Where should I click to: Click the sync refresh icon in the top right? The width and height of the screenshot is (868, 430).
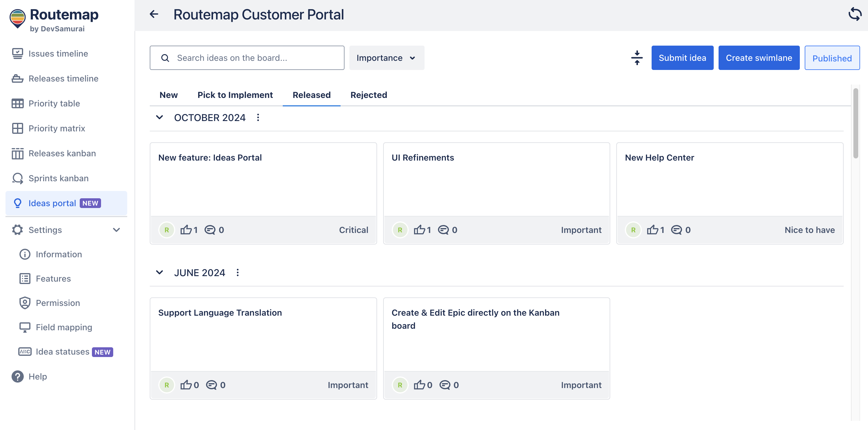[855, 14]
